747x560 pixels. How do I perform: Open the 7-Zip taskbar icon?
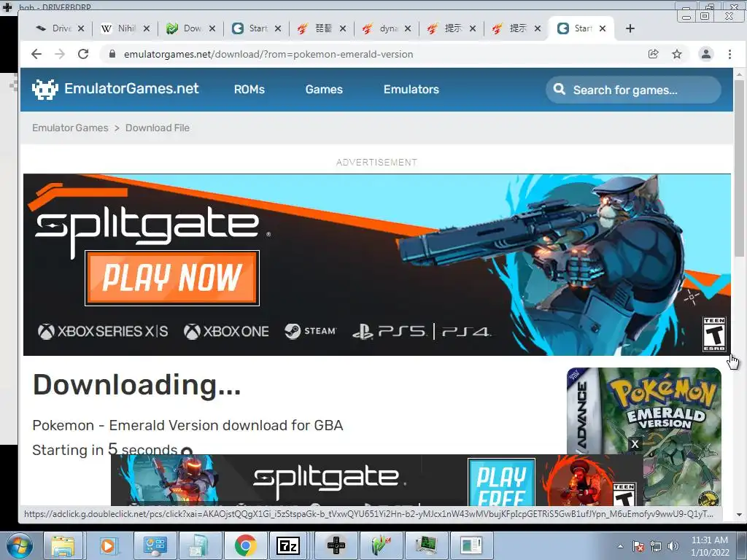(288, 545)
